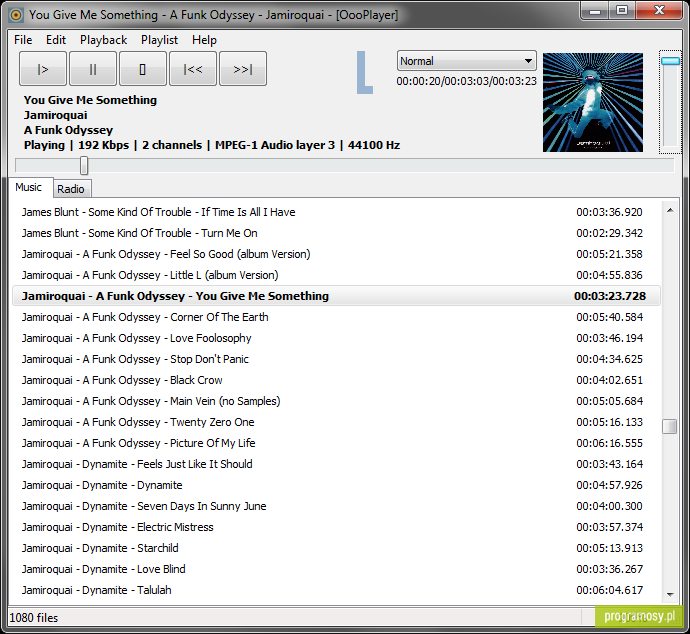The height and width of the screenshot is (634, 690).
Task: Switch to the Radio tab
Action: point(70,189)
